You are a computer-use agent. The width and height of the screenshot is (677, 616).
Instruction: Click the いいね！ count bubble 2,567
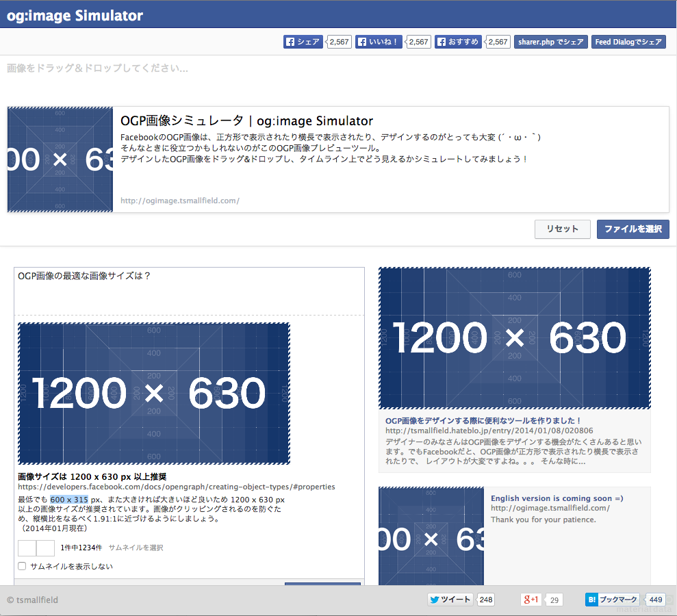(418, 42)
